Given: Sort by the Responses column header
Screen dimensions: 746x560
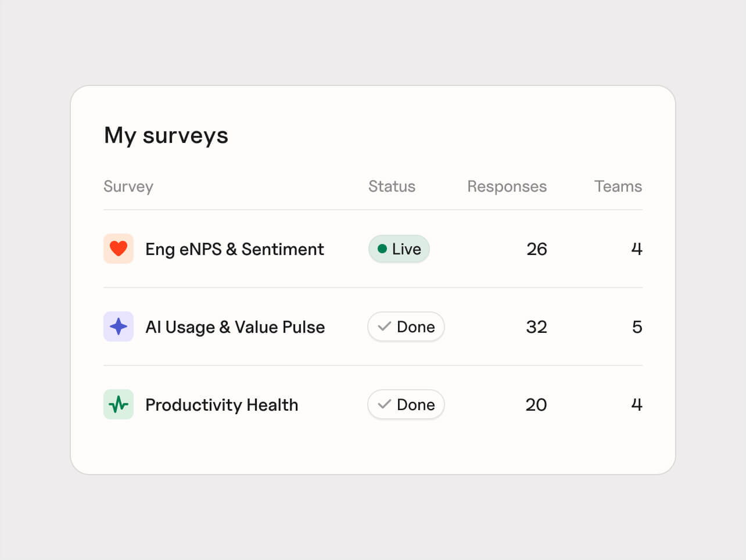Looking at the screenshot, I should pos(507,186).
